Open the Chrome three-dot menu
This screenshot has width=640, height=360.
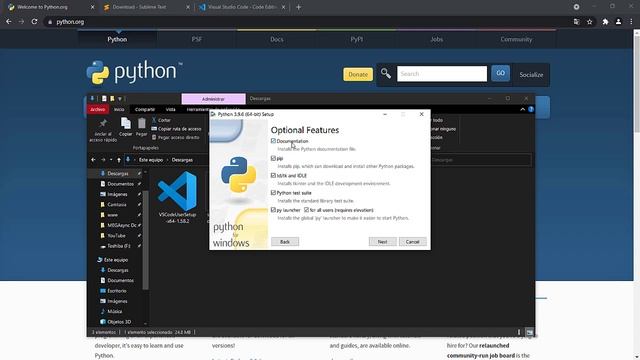tap(631, 22)
